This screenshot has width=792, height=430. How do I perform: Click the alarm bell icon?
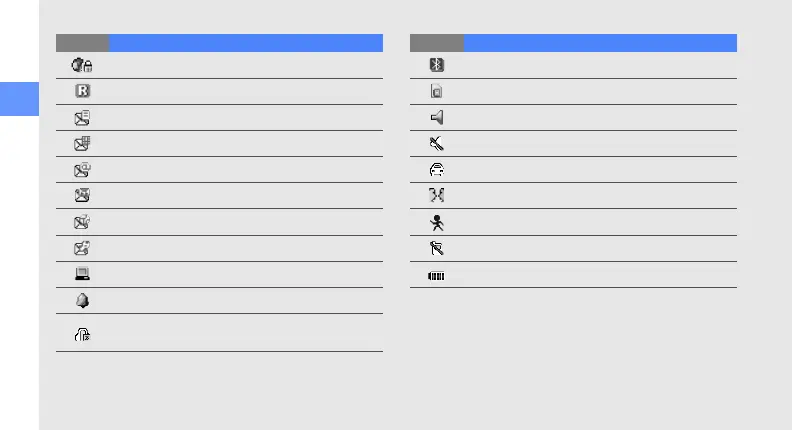click(x=82, y=300)
